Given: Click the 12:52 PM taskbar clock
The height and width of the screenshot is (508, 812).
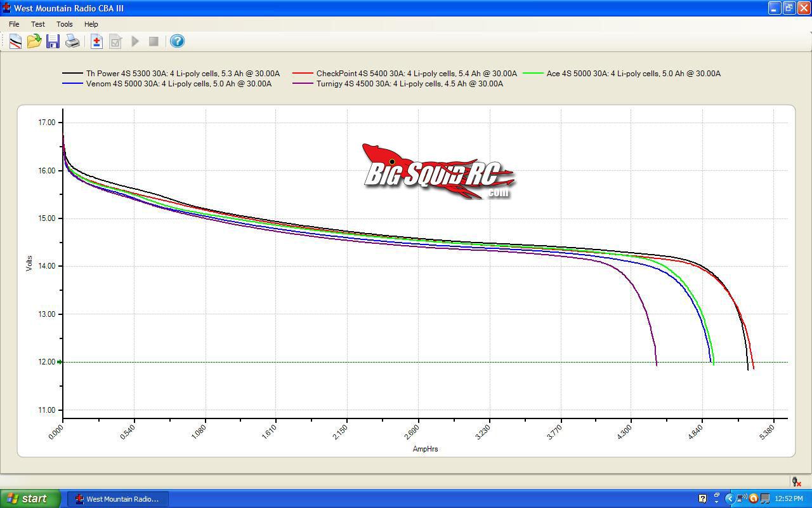Looking at the screenshot, I should [789, 499].
